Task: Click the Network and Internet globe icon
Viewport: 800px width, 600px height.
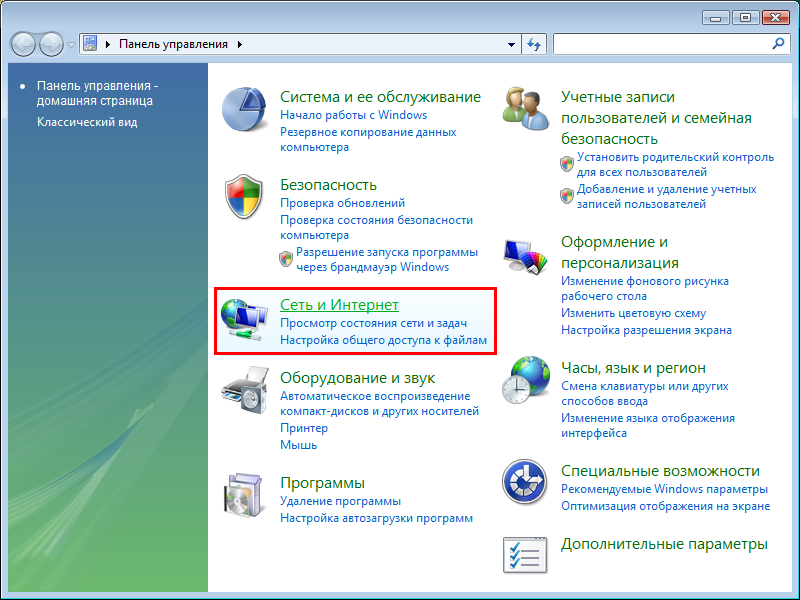Action: click(244, 320)
